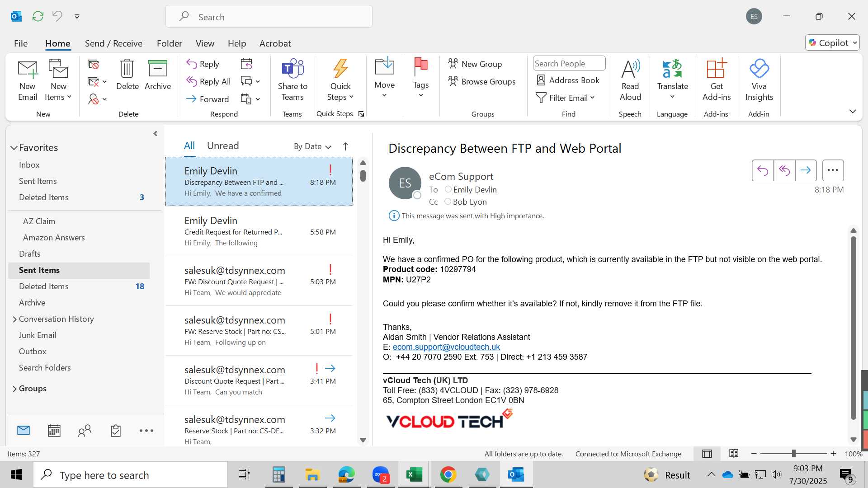Viewport: 868px width, 488px height.
Task: Open the View tab
Action: tap(205, 43)
